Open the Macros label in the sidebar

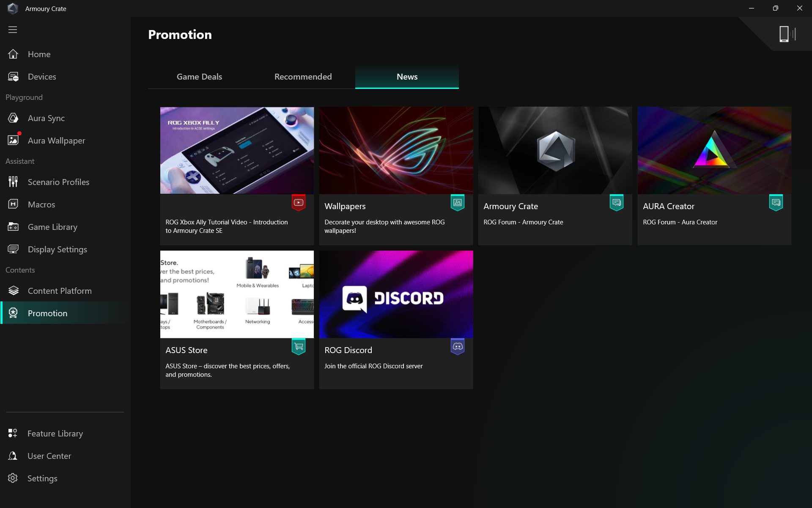pyautogui.click(x=41, y=204)
